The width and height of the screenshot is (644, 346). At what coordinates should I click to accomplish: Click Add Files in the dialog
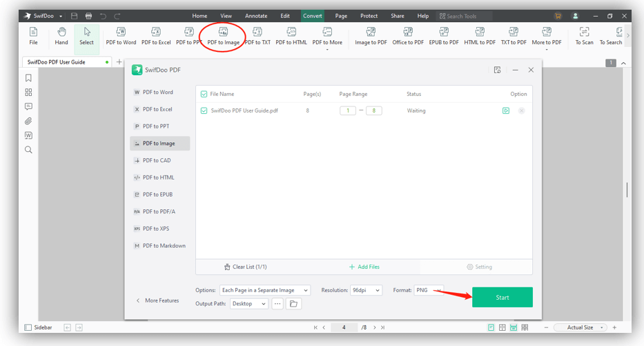364,267
